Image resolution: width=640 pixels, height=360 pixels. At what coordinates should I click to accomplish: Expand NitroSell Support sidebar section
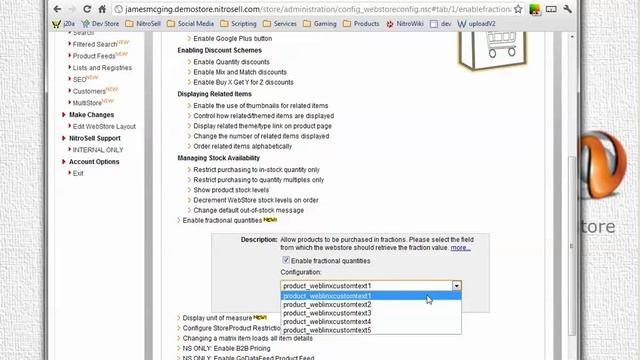(x=95, y=138)
